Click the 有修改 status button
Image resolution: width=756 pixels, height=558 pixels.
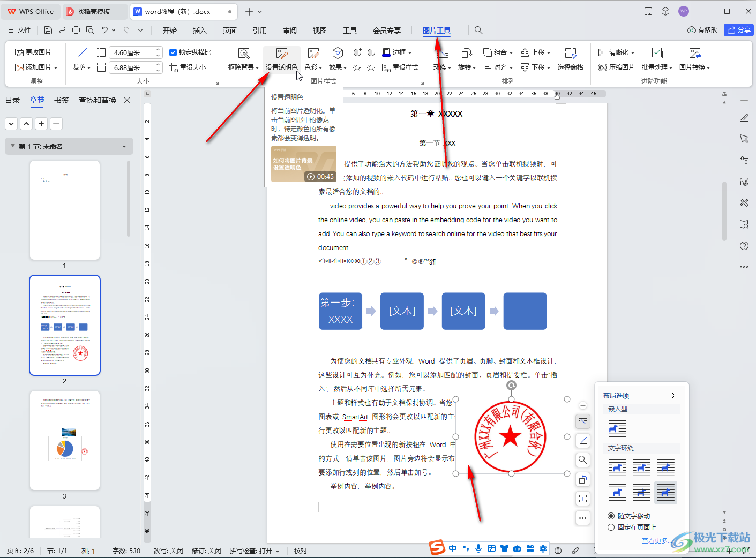tap(702, 30)
